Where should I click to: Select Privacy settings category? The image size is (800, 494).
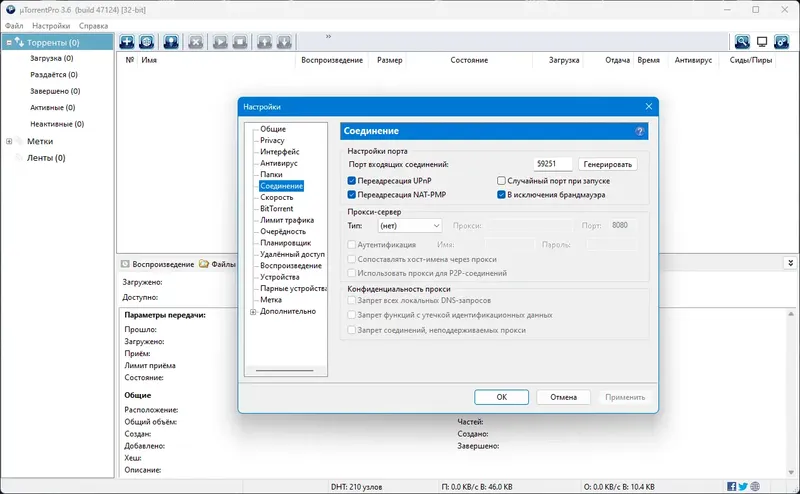272,140
